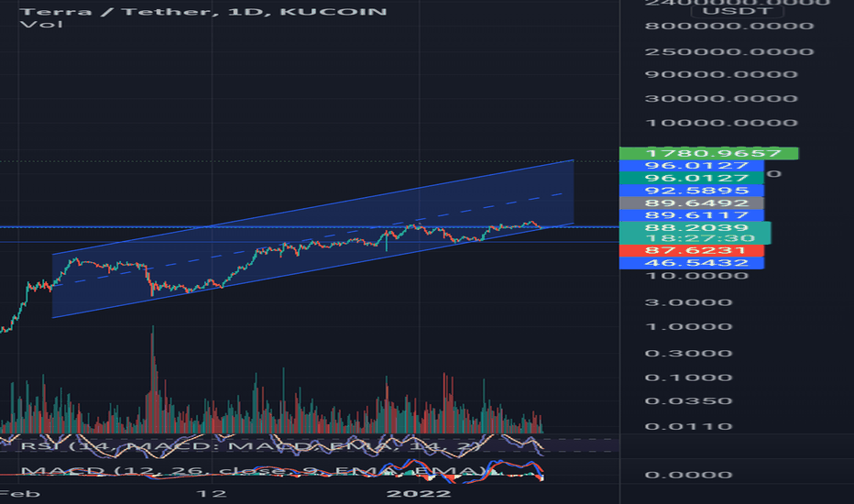Viewport: 854px width, 504px height.
Task: Click the 90000.0000 price axis label
Action: (721, 74)
